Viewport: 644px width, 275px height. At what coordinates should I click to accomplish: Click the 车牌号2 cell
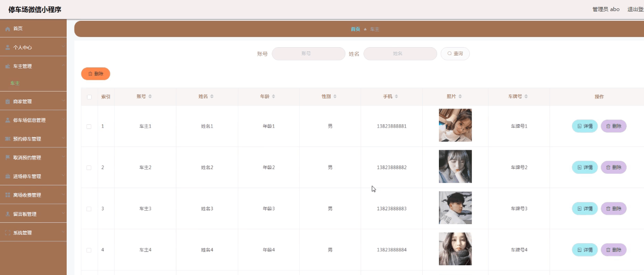(x=519, y=167)
